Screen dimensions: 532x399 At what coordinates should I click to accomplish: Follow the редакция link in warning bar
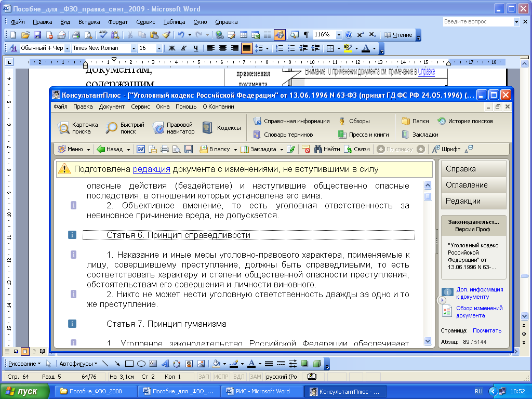pyautogui.click(x=151, y=169)
